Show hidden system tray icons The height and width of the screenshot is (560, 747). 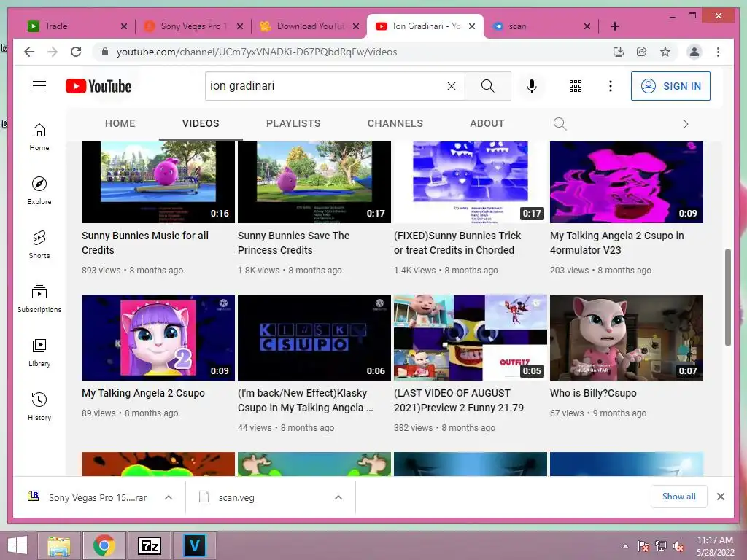pos(625,546)
